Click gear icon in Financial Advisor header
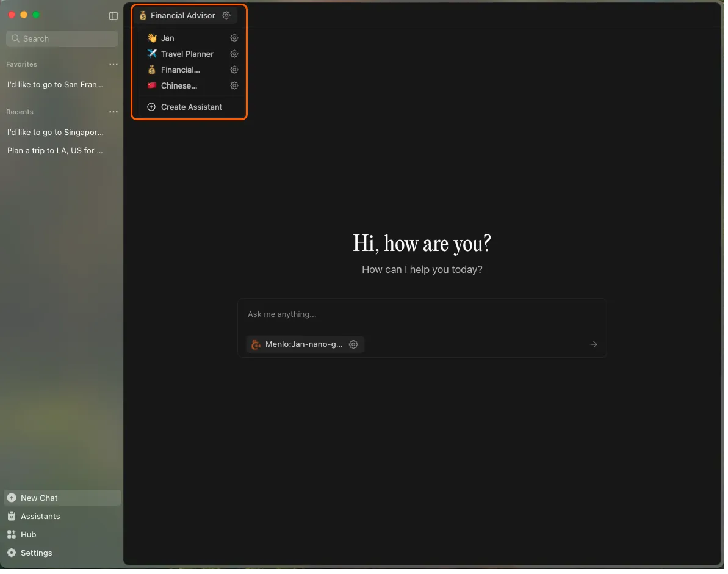 tap(226, 15)
